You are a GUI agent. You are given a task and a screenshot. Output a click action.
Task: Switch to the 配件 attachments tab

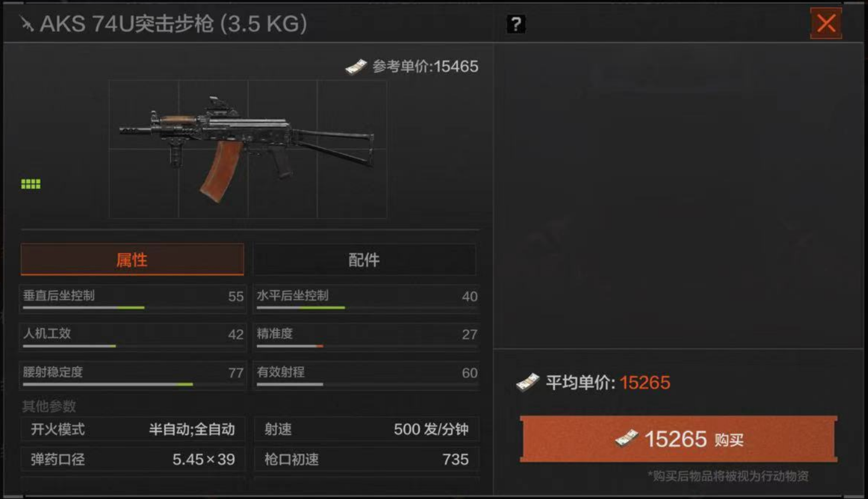364,259
